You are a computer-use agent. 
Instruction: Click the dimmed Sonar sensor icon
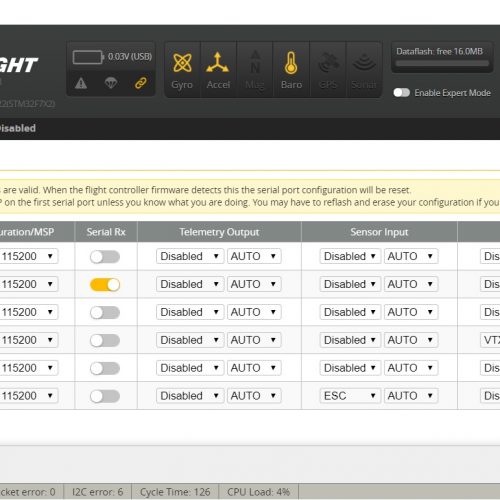click(x=364, y=63)
